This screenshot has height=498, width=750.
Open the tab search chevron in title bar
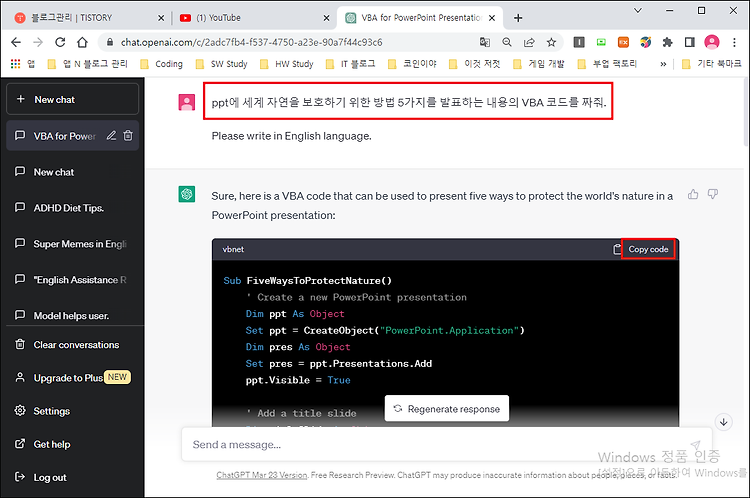[x=638, y=11]
